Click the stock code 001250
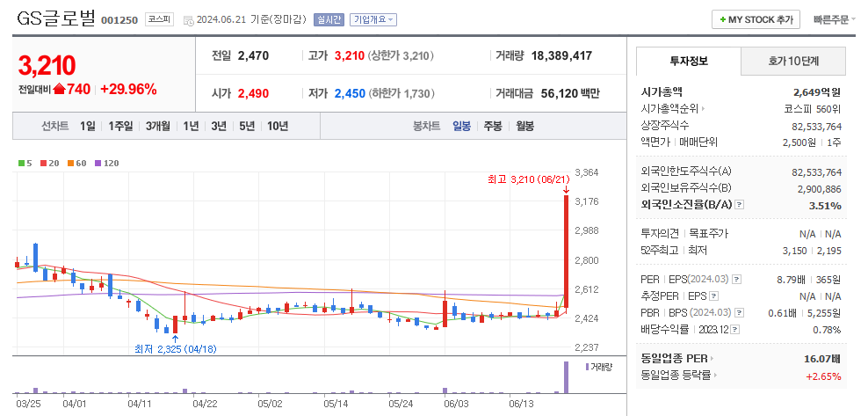Screen dimensions: 868x416 point(119,20)
